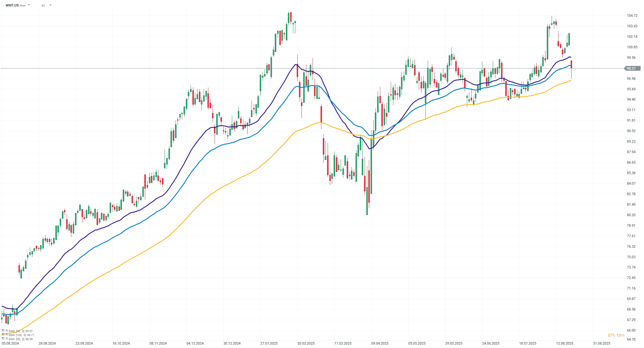This screenshot has width=644, height=348.
Task: Click the 09.04.2025 date label
Action: [380, 343]
